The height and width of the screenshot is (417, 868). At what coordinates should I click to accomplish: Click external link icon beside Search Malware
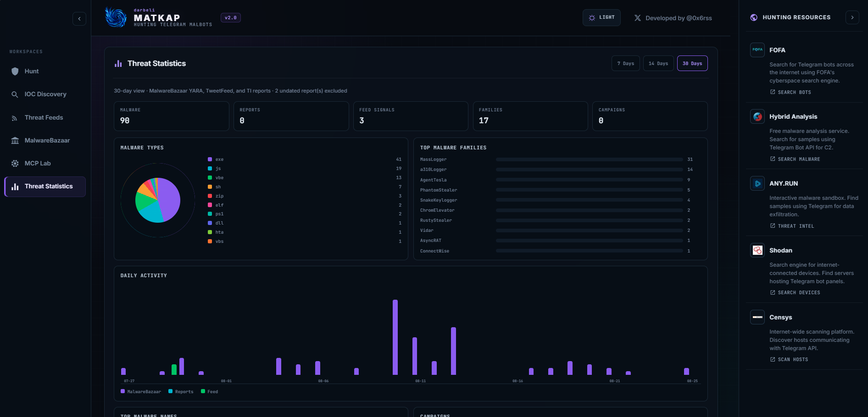tap(773, 159)
